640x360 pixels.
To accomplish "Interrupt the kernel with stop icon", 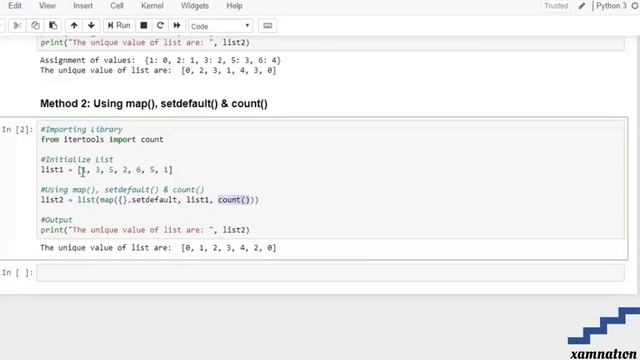I will pyautogui.click(x=144, y=26).
